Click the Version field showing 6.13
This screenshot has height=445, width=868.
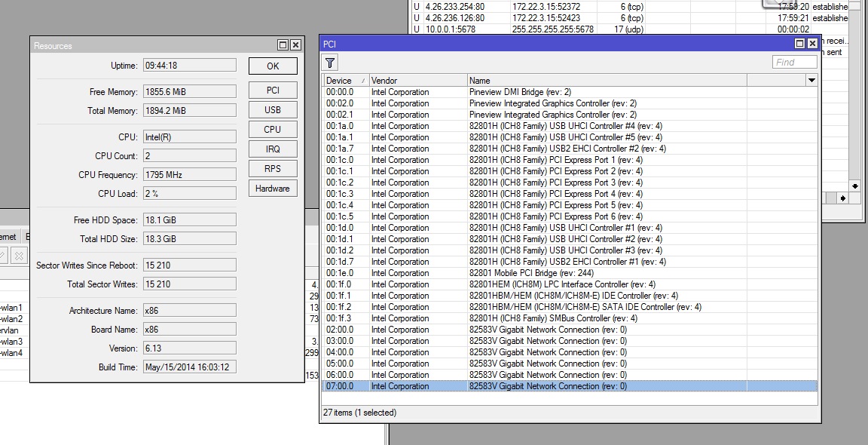(190, 348)
